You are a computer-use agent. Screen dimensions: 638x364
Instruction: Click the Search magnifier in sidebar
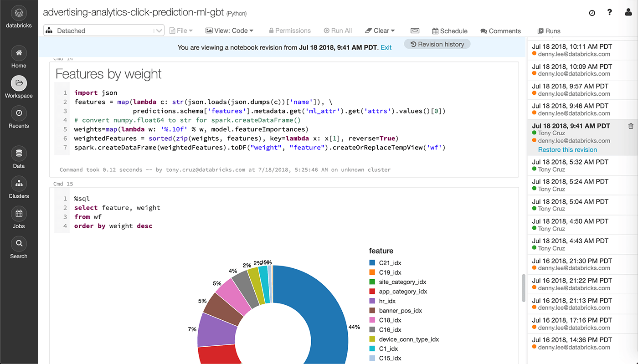19,244
